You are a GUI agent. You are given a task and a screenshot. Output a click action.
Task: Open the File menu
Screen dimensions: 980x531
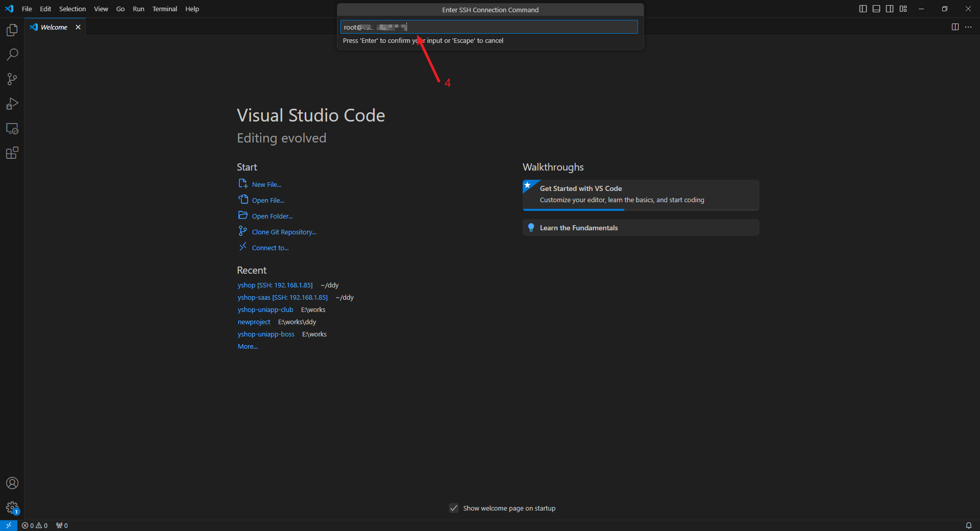point(27,9)
